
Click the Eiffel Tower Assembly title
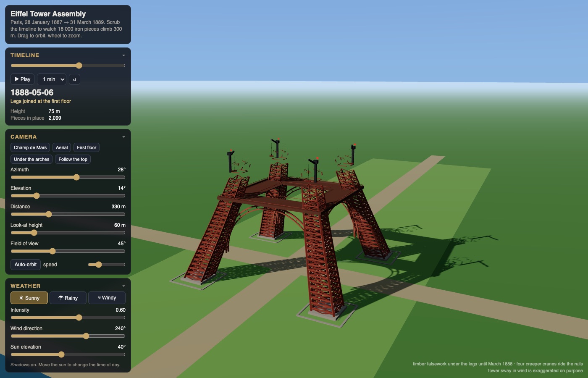pos(48,14)
